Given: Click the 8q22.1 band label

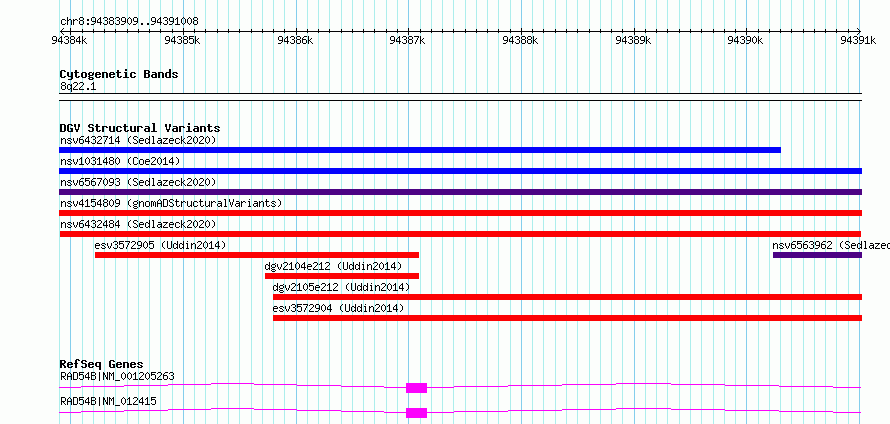Looking at the screenshot, I should coord(77,86).
